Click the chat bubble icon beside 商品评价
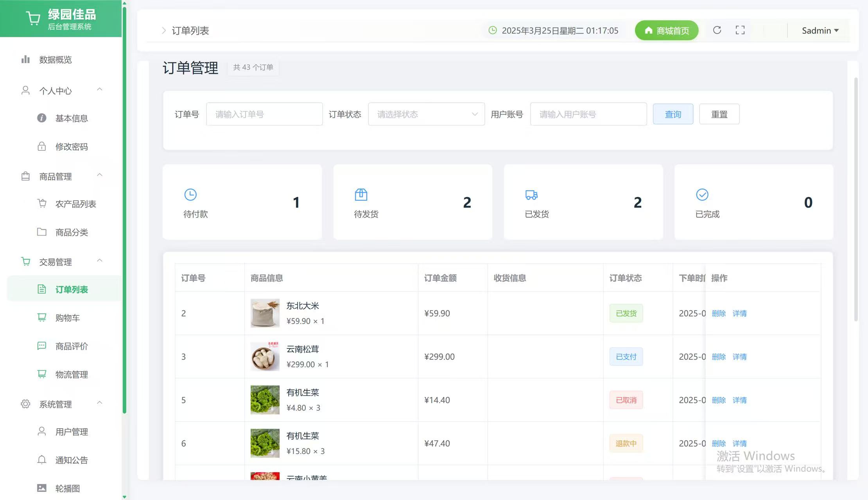 point(41,346)
